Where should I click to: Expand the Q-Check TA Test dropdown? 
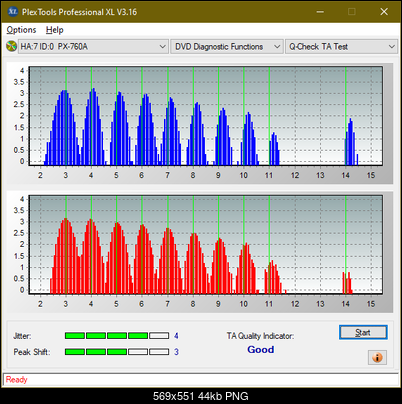341,47
